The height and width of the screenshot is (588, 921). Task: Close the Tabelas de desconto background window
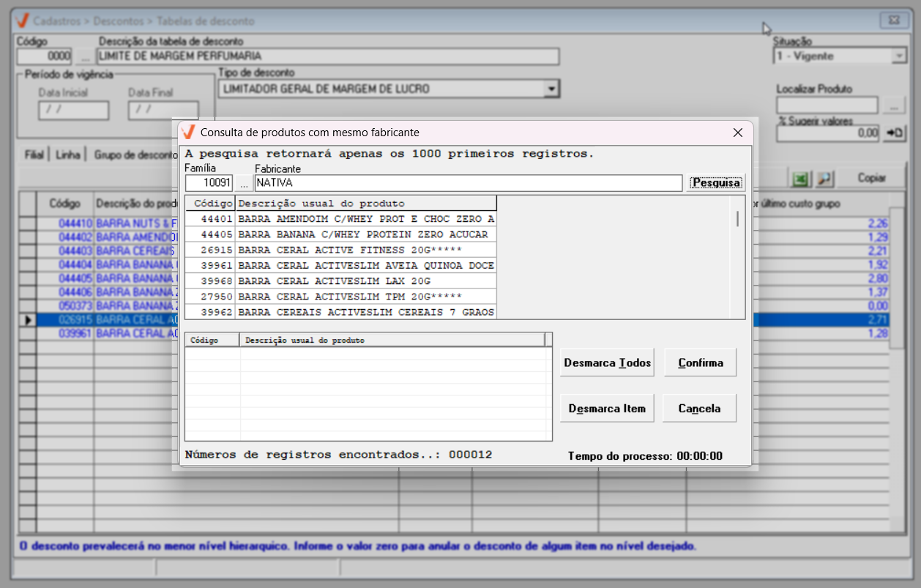pos(893,20)
